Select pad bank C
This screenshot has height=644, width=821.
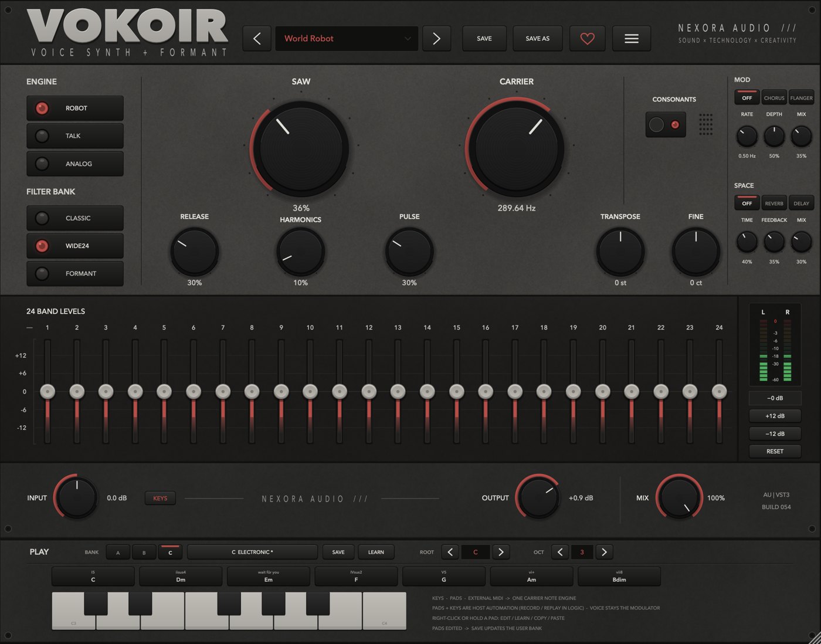pyautogui.click(x=171, y=553)
